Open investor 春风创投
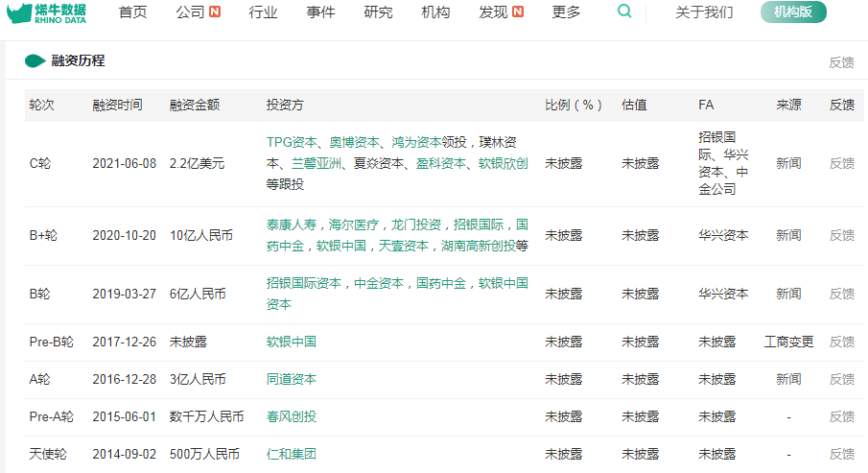Screen dimensions: 868x473 click(x=292, y=416)
